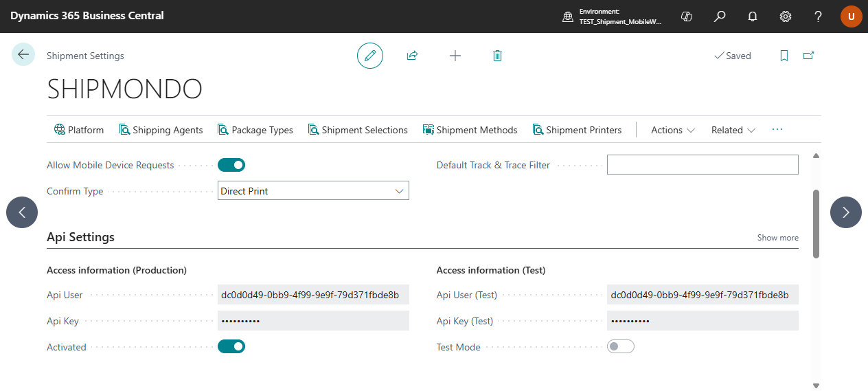Open the share icon menu
Screen dimensions: 868x391
click(x=412, y=56)
